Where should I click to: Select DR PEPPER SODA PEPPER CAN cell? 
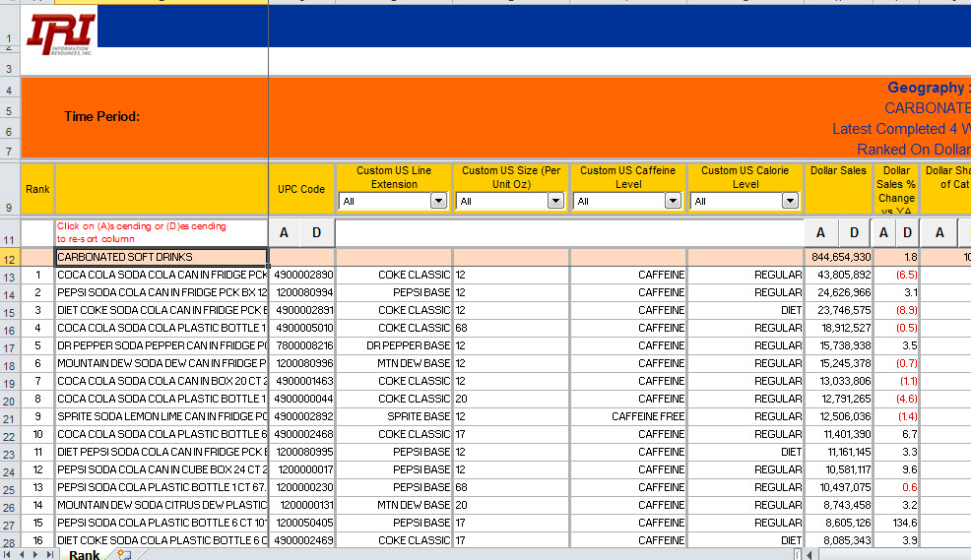coord(161,345)
